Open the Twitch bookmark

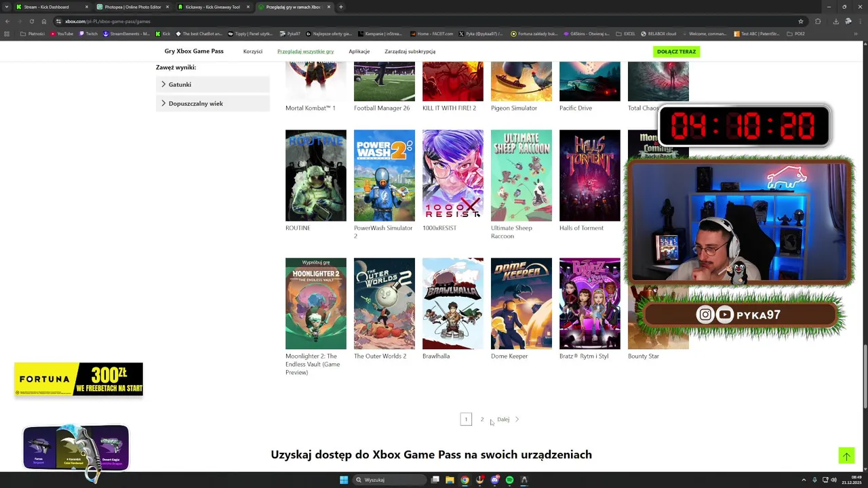click(x=88, y=33)
